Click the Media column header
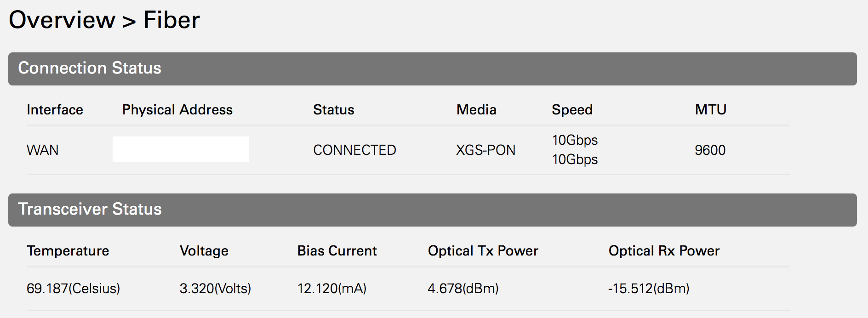Viewport: 868px width, 318px height. coord(476,110)
